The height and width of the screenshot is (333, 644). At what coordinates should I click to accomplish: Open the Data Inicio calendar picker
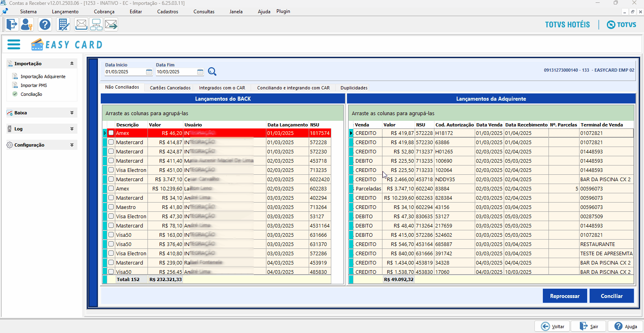(x=149, y=72)
